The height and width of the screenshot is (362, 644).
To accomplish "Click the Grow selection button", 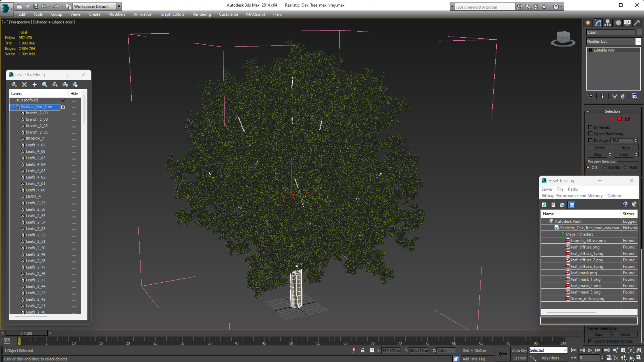I will coord(626,148).
